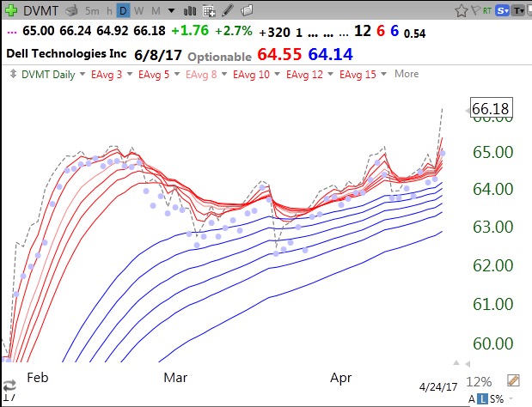Click the bar chart style icon
This screenshot has width=532, height=407.
190,11
